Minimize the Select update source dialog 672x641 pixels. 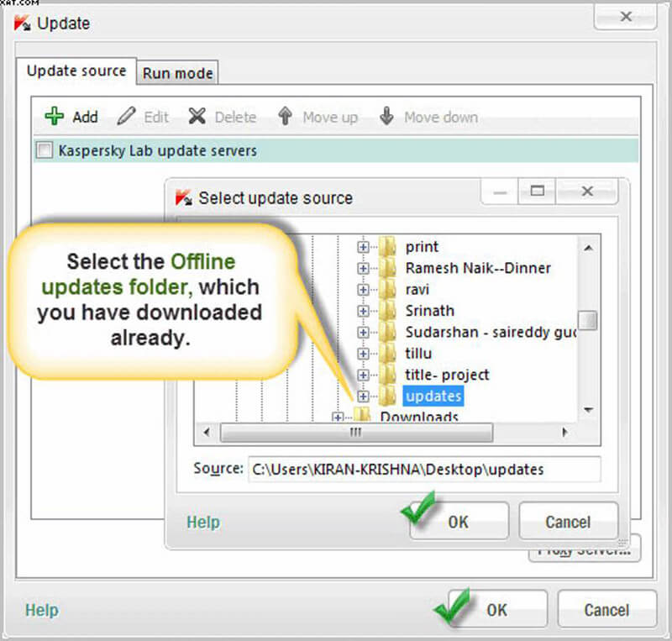[500, 192]
